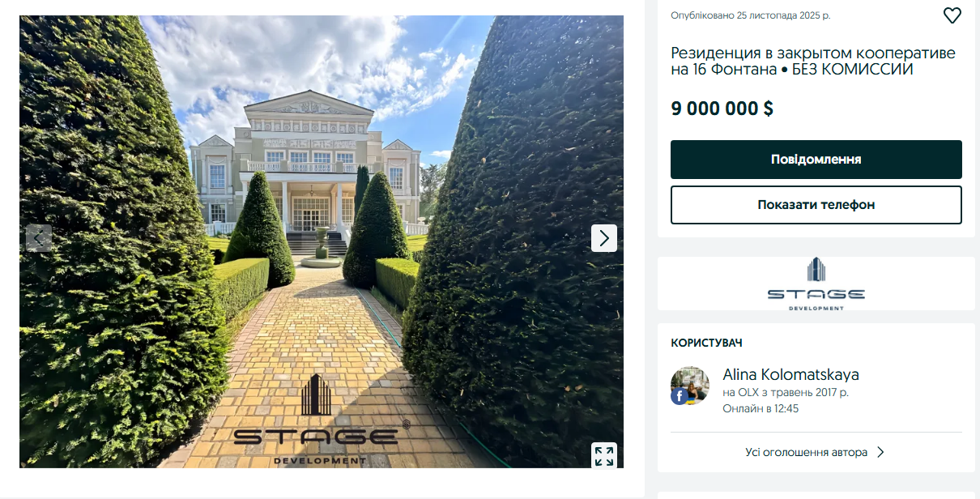Go to previous photo with left arrow
The height and width of the screenshot is (499, 980).
pos(39,238)
